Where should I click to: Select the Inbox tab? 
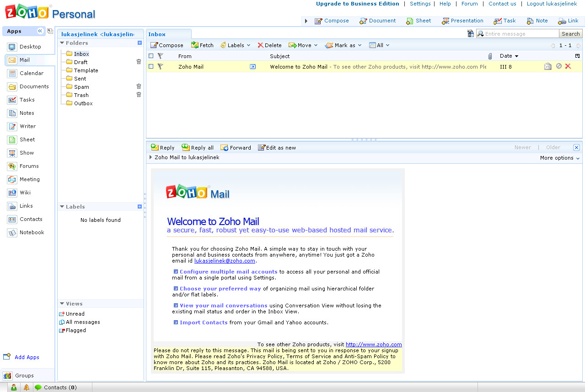157,34
